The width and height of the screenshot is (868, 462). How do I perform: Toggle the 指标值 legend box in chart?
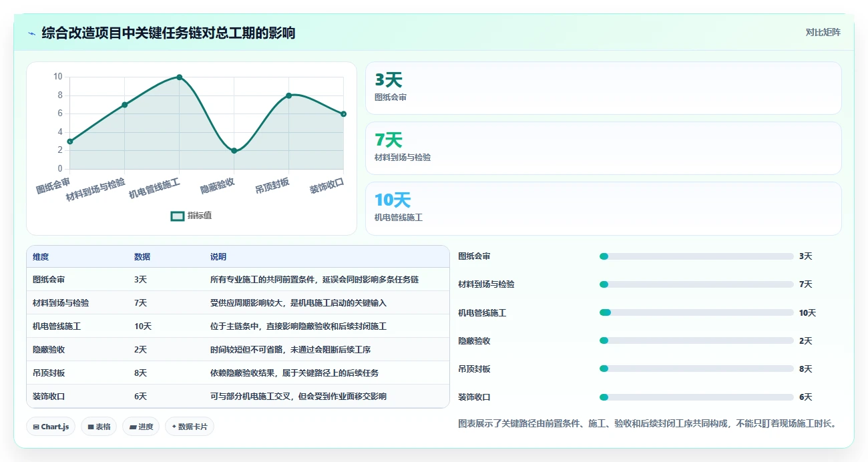(178, 216)
